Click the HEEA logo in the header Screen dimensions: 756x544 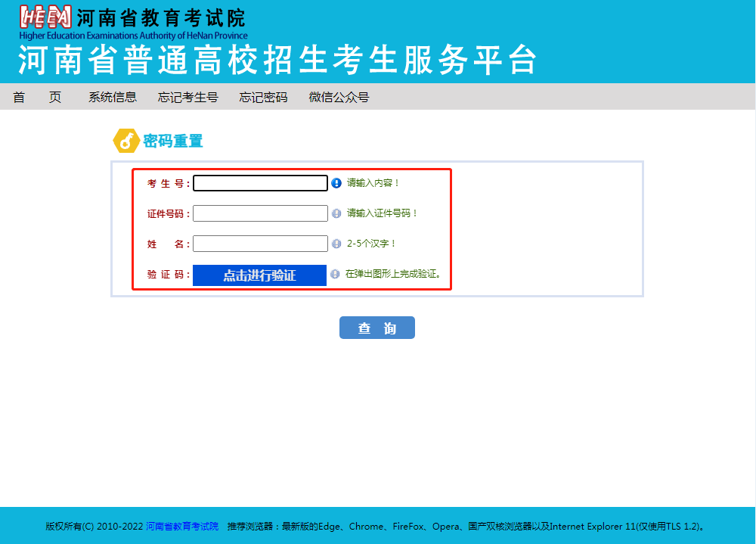tap(45, 17)
